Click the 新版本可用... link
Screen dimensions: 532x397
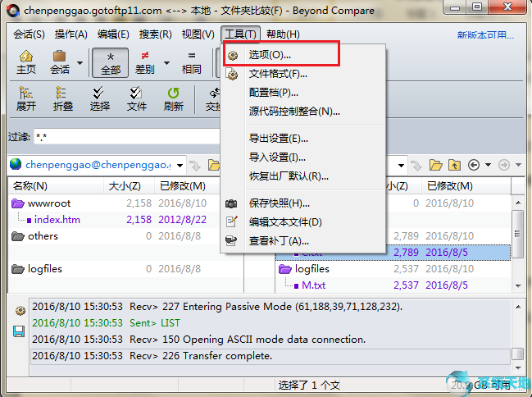[x=485, y=35]
